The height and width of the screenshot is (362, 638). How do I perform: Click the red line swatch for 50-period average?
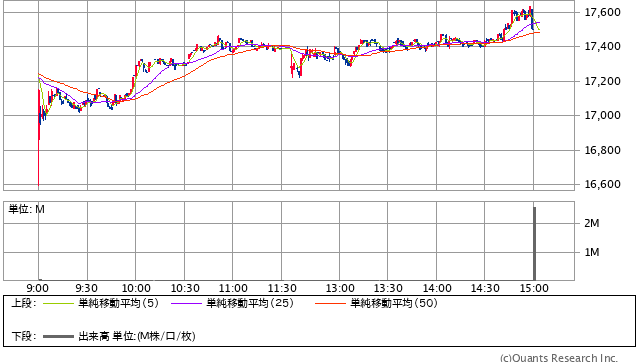click(x=330, y=303)
